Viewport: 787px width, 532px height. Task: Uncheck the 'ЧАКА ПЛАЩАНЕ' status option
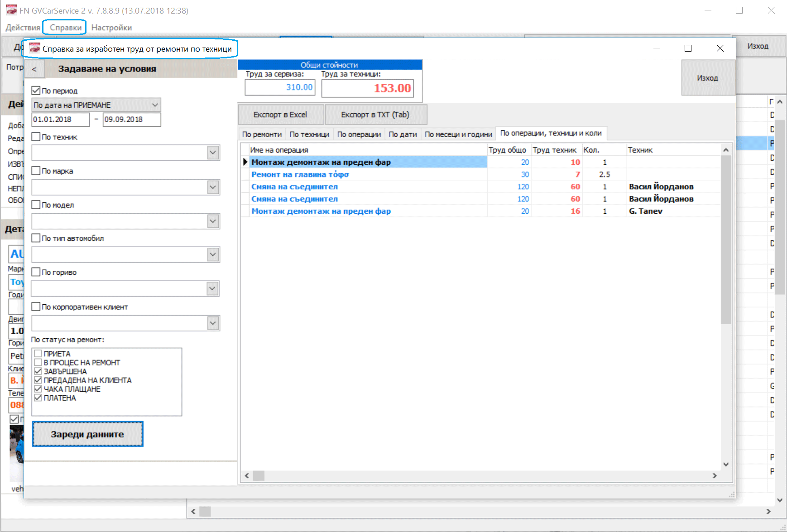(38, 389)
